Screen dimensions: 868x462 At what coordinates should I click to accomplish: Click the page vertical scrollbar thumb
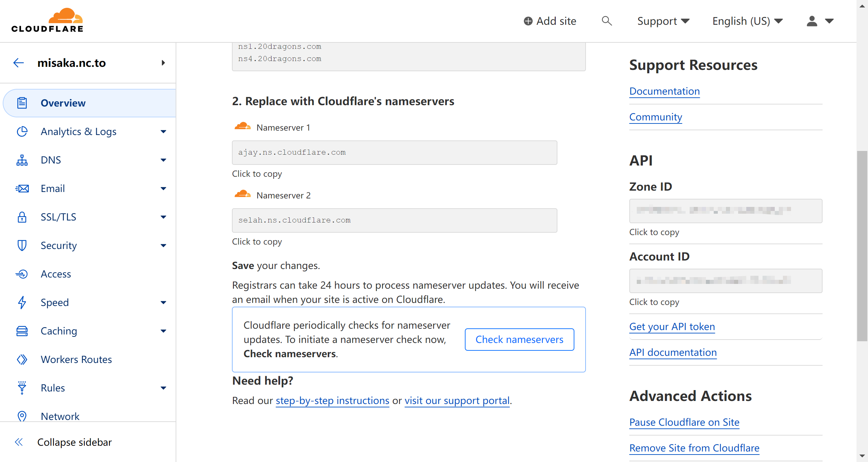pyautogui.click(x=862, y=246)
